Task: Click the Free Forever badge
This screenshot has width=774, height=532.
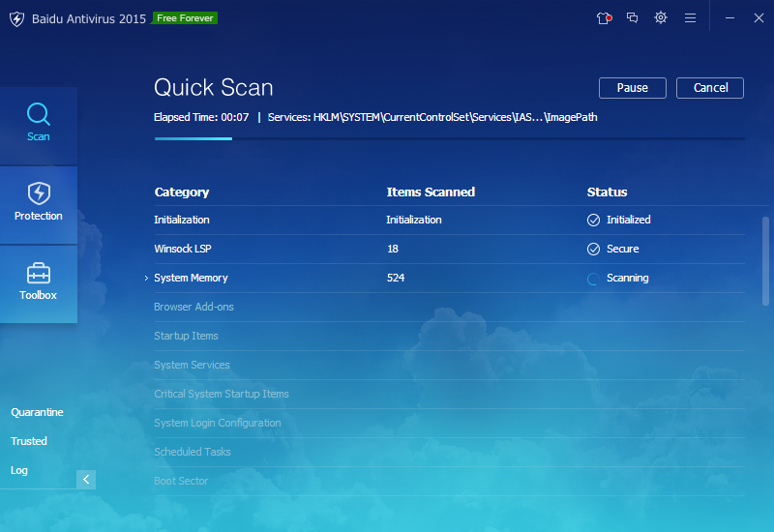Action: (185, 18)
